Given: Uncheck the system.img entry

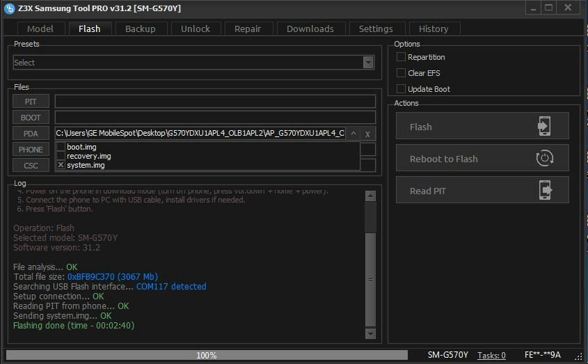Looking at the screenshot, I should pyautogui.click(x=61, y=165).
